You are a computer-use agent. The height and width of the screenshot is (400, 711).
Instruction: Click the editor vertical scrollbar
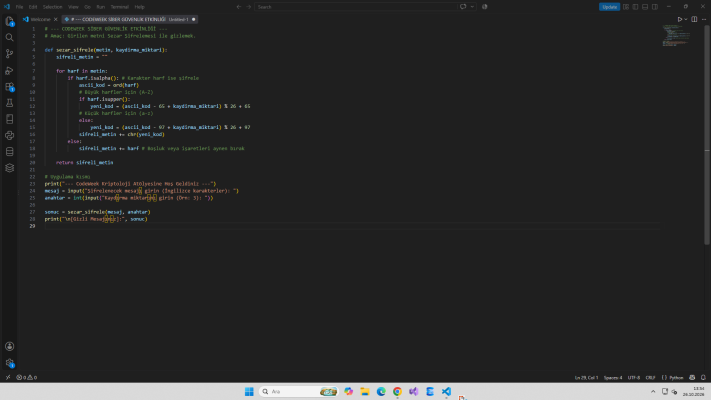[x=706, y=135]
